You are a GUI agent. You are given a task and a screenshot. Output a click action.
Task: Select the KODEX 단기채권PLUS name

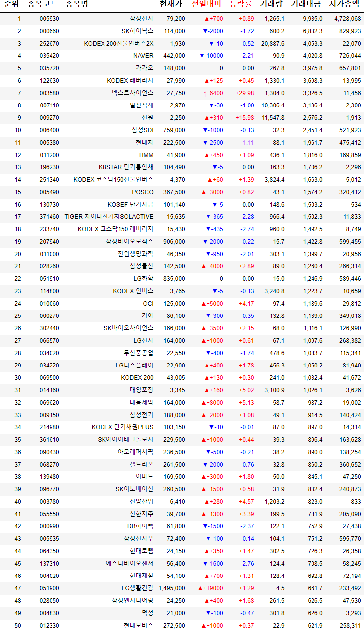click(122, 427)
